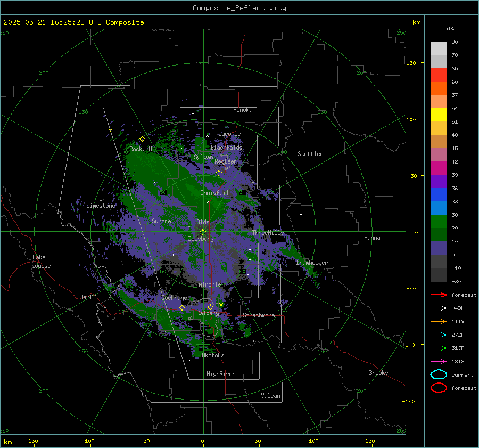Click the RockyMH label
This screenshot has width=479, height=448.
(x=141, y=149)
